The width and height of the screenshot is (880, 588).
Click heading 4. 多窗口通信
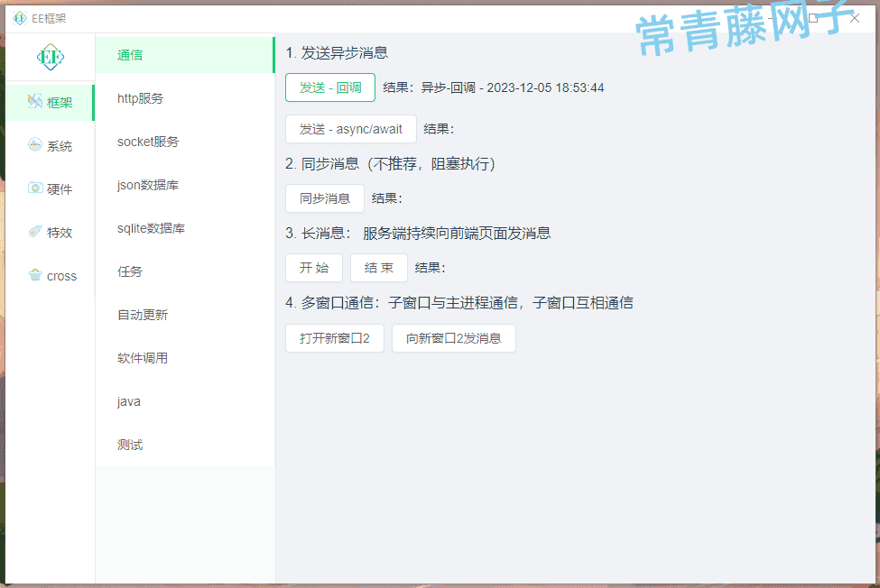click(x=459, y=303)
